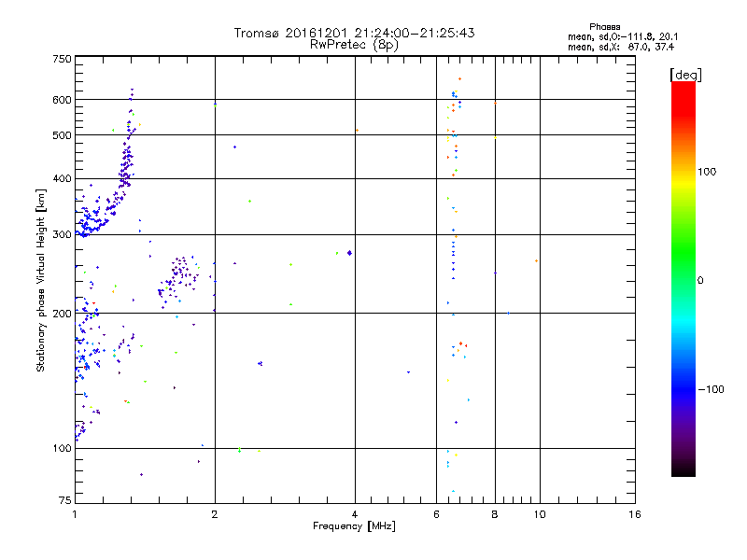Click the y-axis tick label '200'
The width and height of the screenshot is (747, 560).
click(x=62, y=314)
